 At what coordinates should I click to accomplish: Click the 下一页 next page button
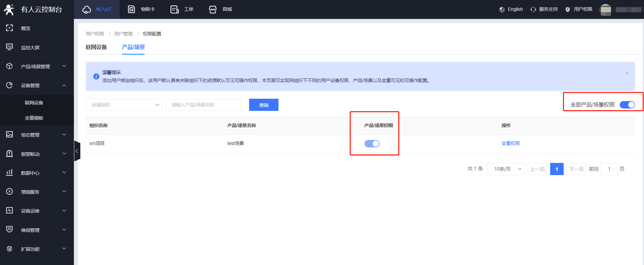coord(576,169)
